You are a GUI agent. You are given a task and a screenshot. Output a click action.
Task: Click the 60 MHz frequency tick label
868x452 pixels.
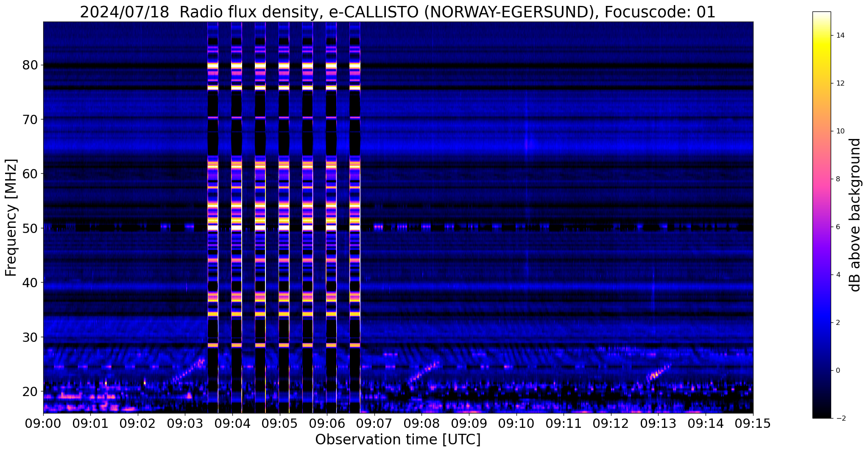(x=31, y=174)
